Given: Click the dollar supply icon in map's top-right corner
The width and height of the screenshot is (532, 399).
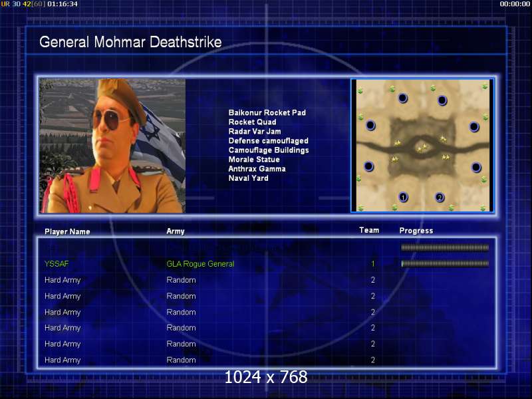Looking at the screenshot, I should tap(485, 87).
